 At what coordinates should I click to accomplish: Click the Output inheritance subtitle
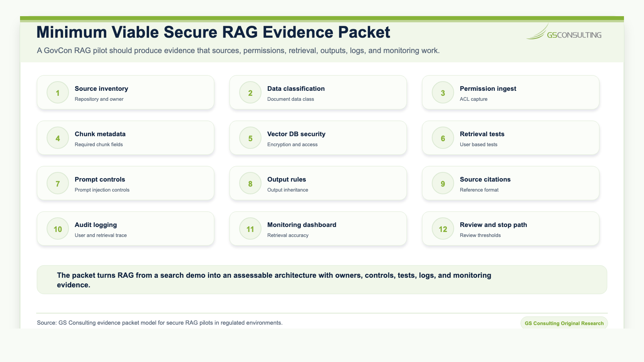(288, 190)
